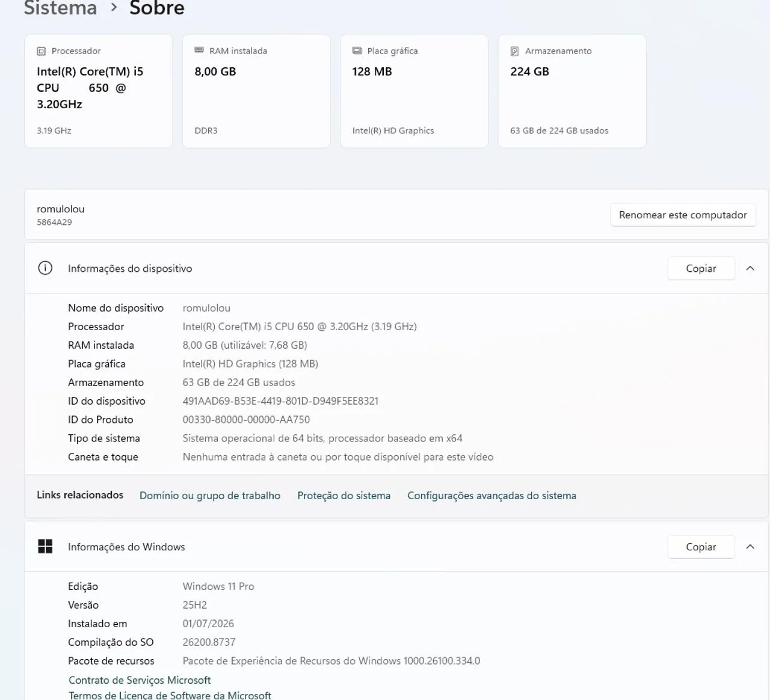Screen dimensions: 770x700
Task: Click the Nome do dispositivo value romulolou
Action: [x=206, y=308]
